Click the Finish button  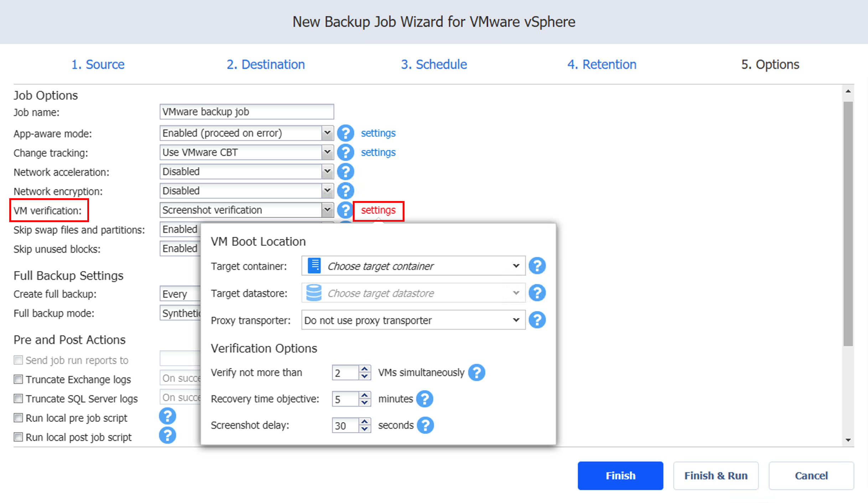pyautogui.click(x=620, y=476)
